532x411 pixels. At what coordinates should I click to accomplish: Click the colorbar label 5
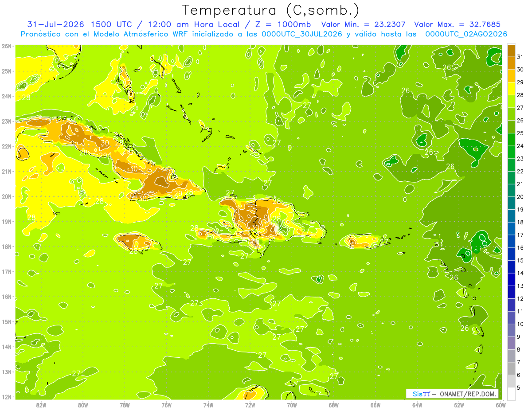coord(519,388)
